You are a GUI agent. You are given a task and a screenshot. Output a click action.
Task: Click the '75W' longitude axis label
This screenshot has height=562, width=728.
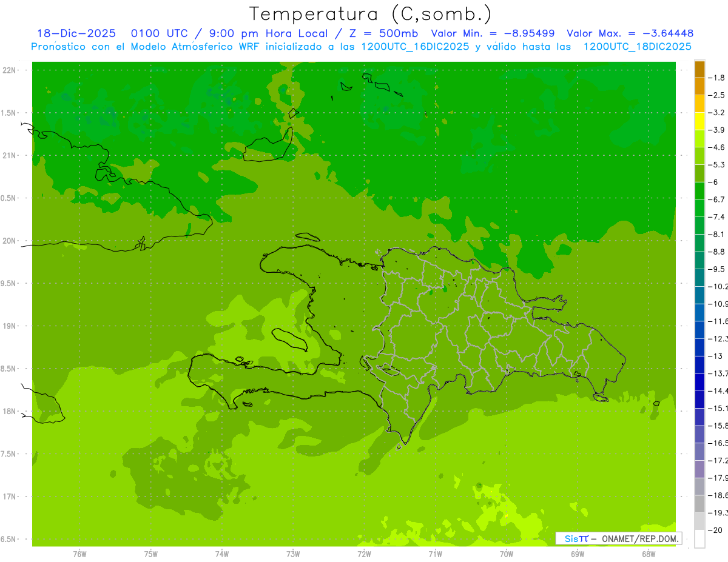click(151, 554)
